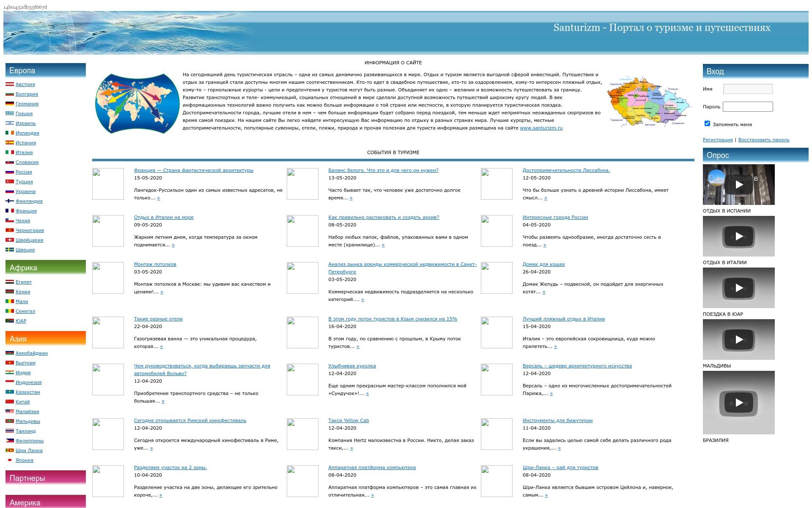Click the Germany flag icon
The width and height of the screenshot is (812, 508).
(9, 104)
